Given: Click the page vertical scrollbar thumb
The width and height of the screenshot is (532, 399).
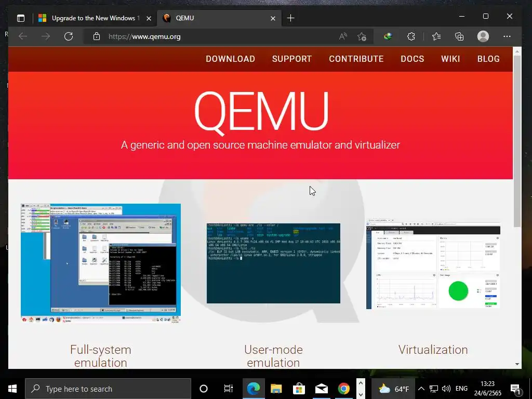Looking at the screenshot, I should click(517, 141).
